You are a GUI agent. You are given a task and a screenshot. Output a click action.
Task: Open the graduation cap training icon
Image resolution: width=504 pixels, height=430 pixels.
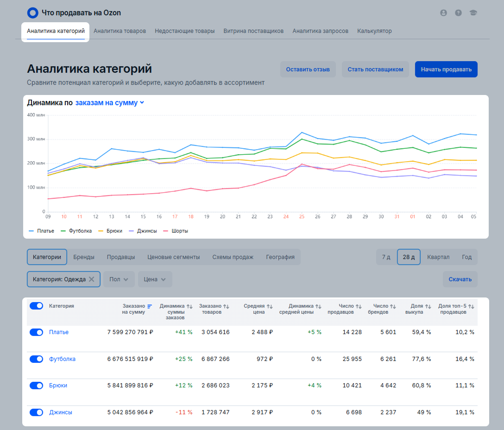click(x=473, y=13)
